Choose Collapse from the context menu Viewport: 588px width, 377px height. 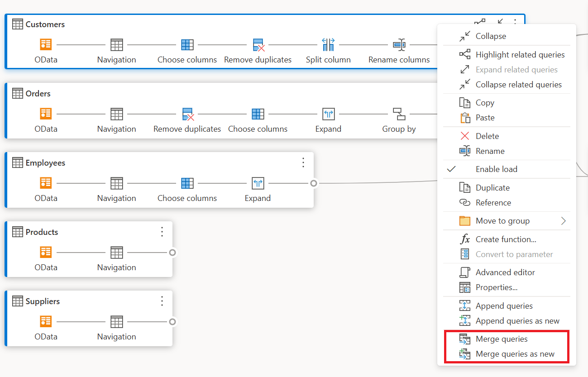506,36
